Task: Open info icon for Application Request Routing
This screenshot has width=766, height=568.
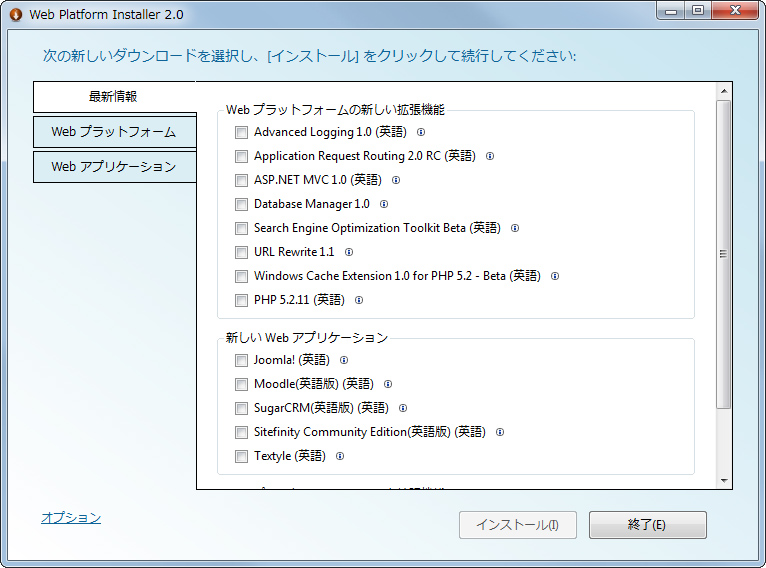Action: (489, 156)
